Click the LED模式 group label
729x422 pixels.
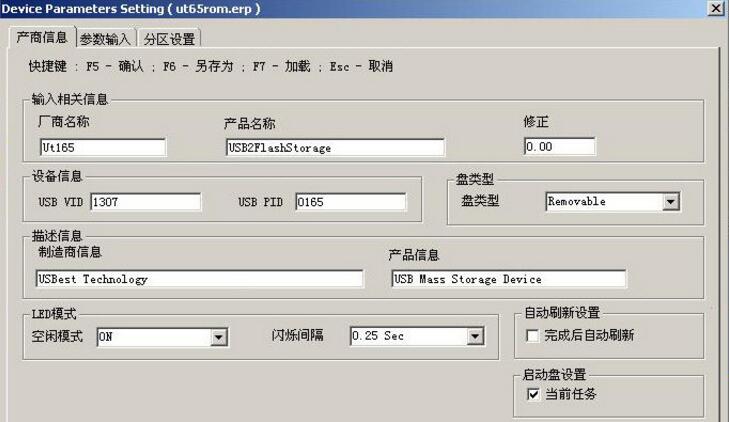tap(54, 314)
